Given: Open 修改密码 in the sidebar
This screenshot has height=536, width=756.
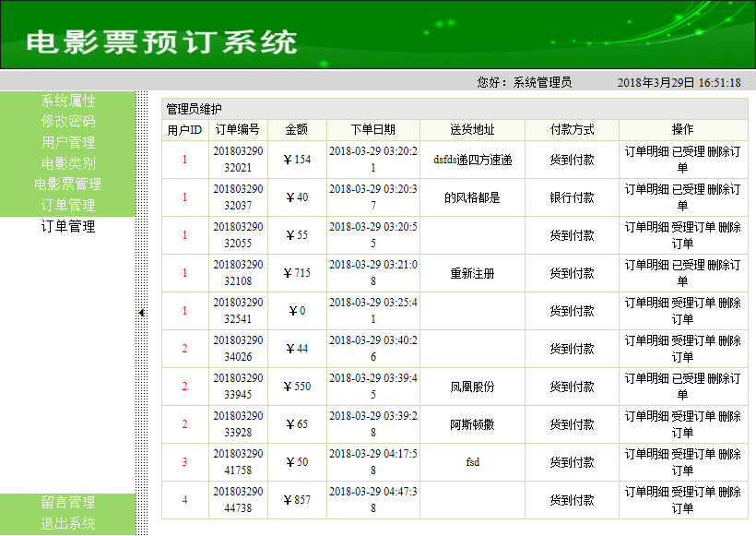Looking at the screenshot, I should (68, 121).
